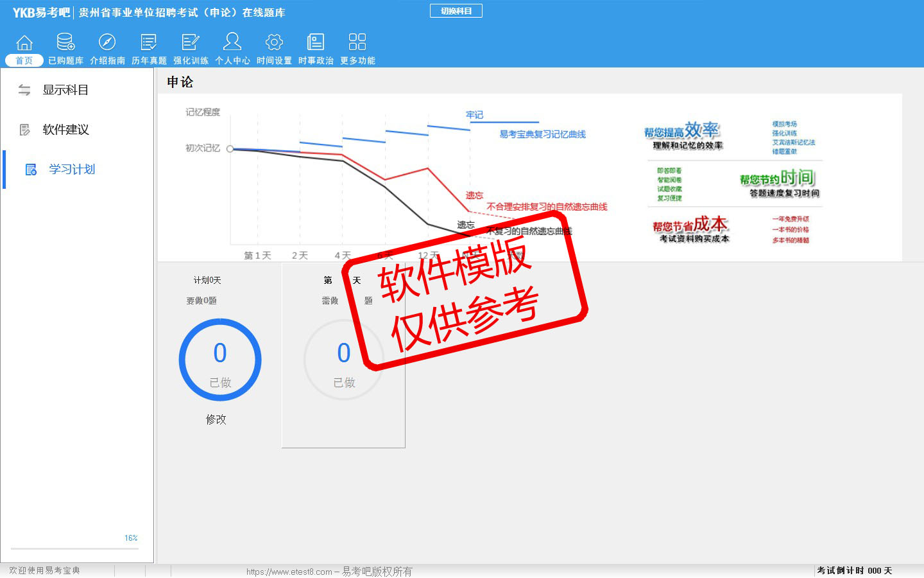This screenshot has width=924, height=578.
Task: Open 更多功能 grid icon
Action: pos(357,43)
